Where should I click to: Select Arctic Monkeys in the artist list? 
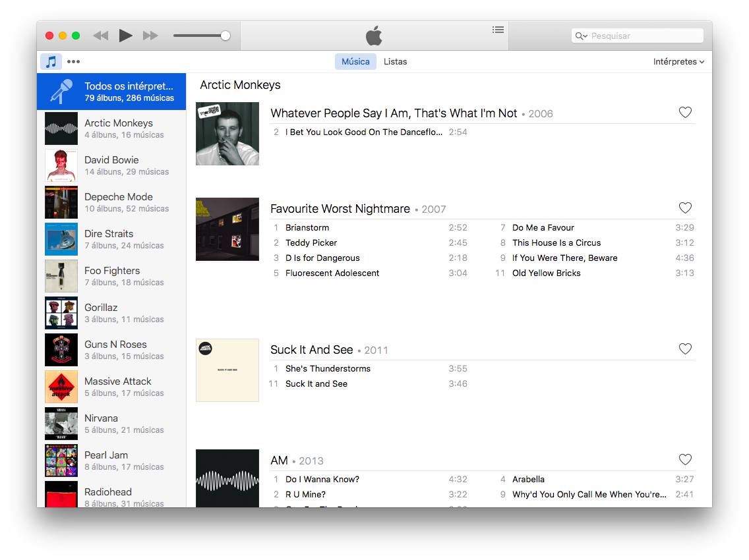pyautogui.click(x=111, y=128)
